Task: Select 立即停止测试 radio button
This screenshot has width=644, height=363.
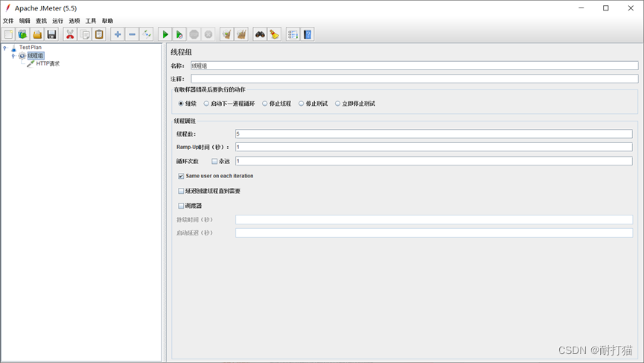Action: 337,104
